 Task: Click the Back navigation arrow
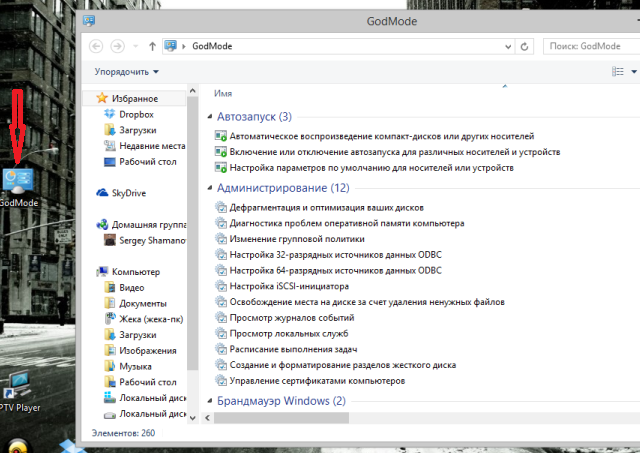pyautogui.click(x=96, y=46)
